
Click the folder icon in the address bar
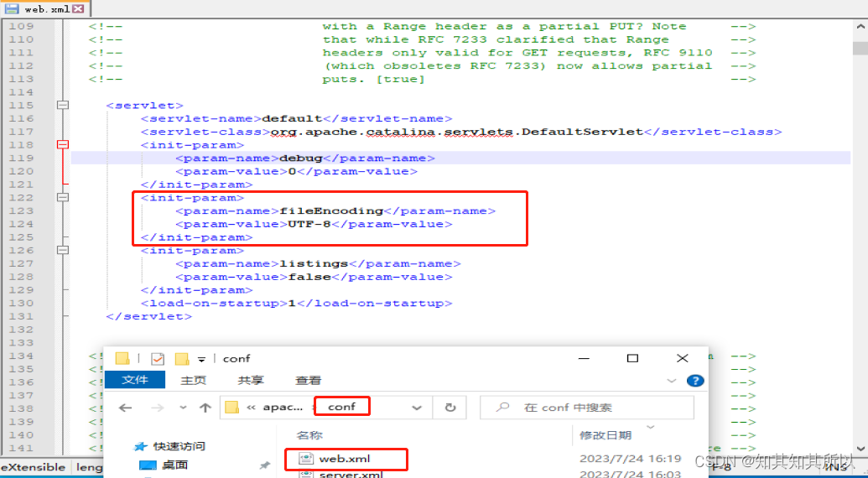pyautogui.click(x=232, y=408)
